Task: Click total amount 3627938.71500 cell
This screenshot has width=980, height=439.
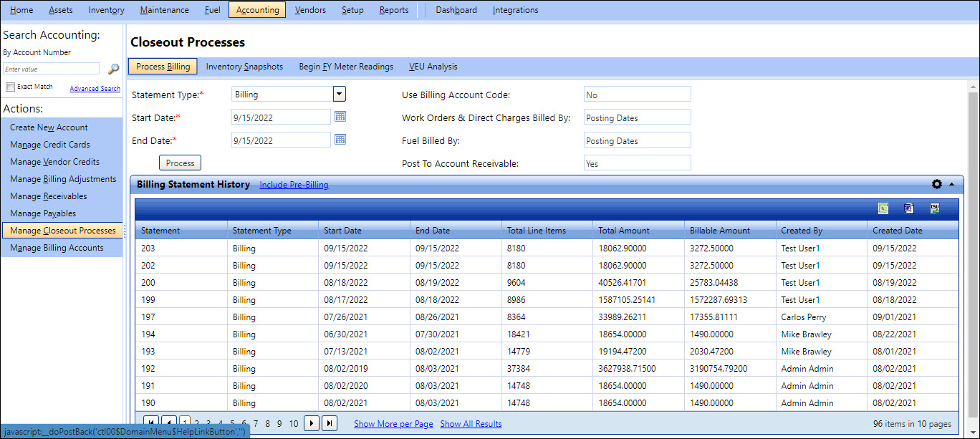Action: 638,369
